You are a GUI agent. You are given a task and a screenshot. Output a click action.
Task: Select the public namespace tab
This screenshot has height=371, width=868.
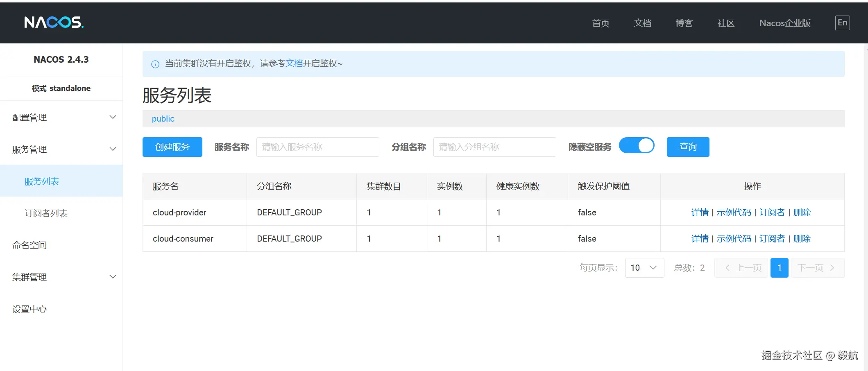coord(163,119)
